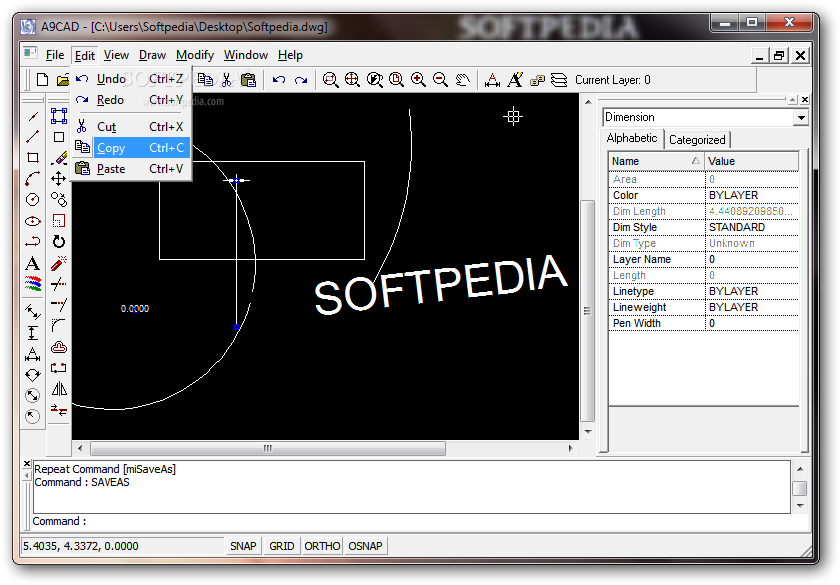Click the Redo toolbar arrow
Image resolution: width=840 pixels, height=585 pixels.
tap(301, 80)
